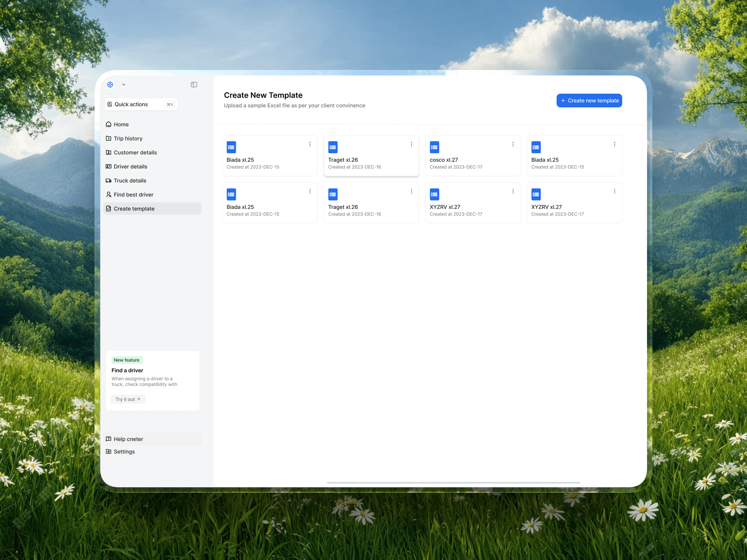Open three-dot menu on top Traget xl.26 card

tap(411, 144)
